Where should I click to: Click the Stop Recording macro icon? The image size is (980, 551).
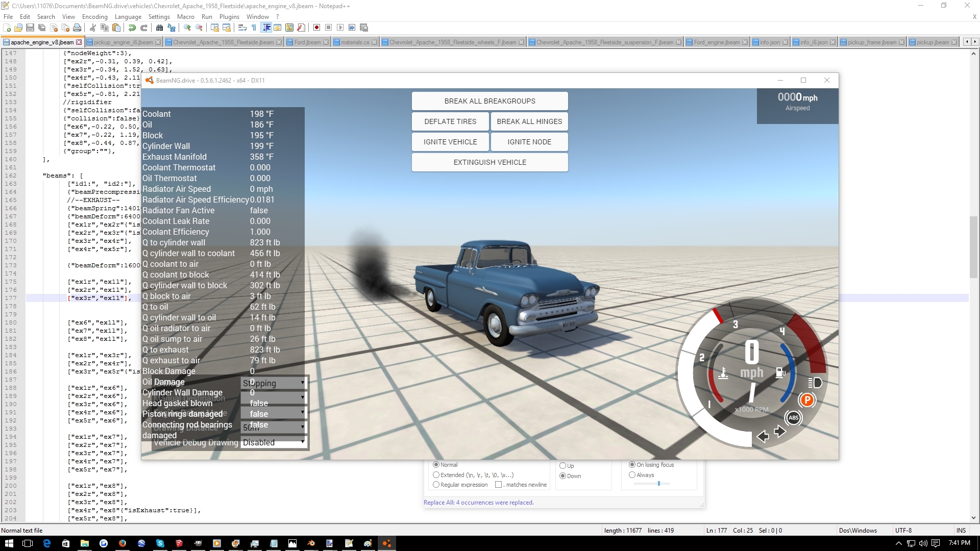point(329,28)
